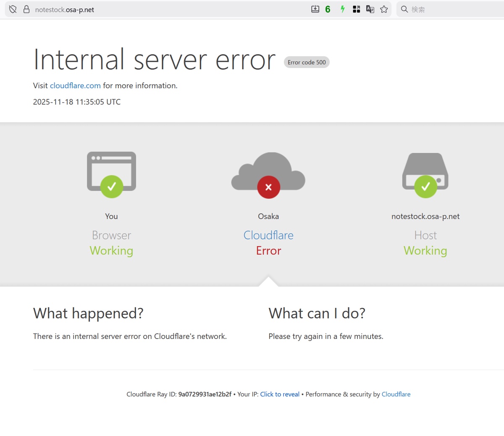
Task: Click the cloud icon with red X
Action: pyautogui.click(x=268, y=175)
